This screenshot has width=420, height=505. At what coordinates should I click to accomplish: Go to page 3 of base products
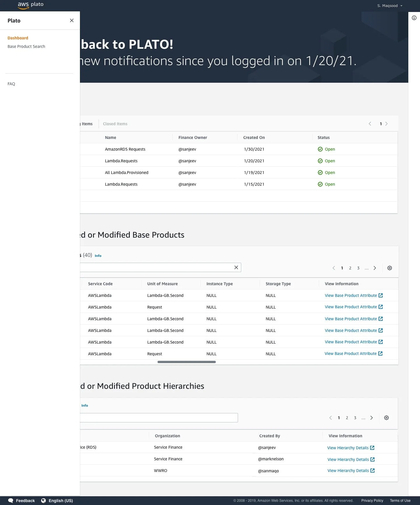(x=358, y=268)
